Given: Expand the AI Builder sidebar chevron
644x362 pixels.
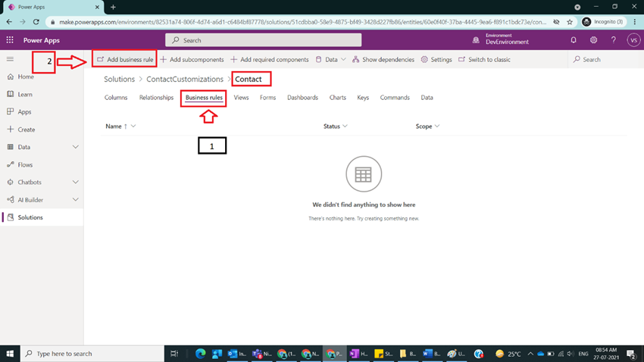Looking at the screenshot, I should 76,200.
